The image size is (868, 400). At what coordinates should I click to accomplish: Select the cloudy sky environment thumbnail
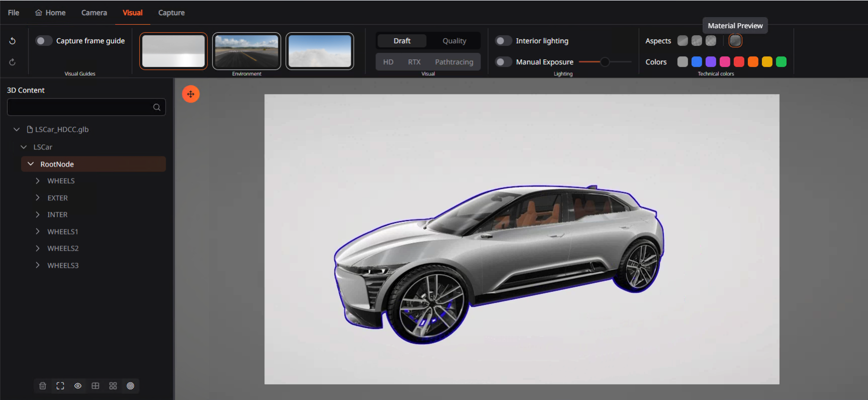pos(320,51)
